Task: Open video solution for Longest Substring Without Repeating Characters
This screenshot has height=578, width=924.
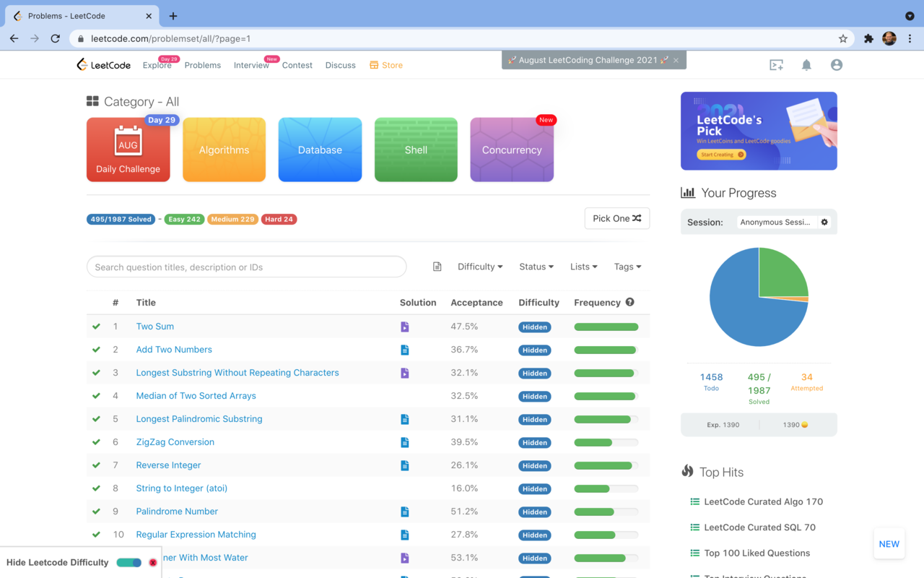Action: (x=405, y=373)
